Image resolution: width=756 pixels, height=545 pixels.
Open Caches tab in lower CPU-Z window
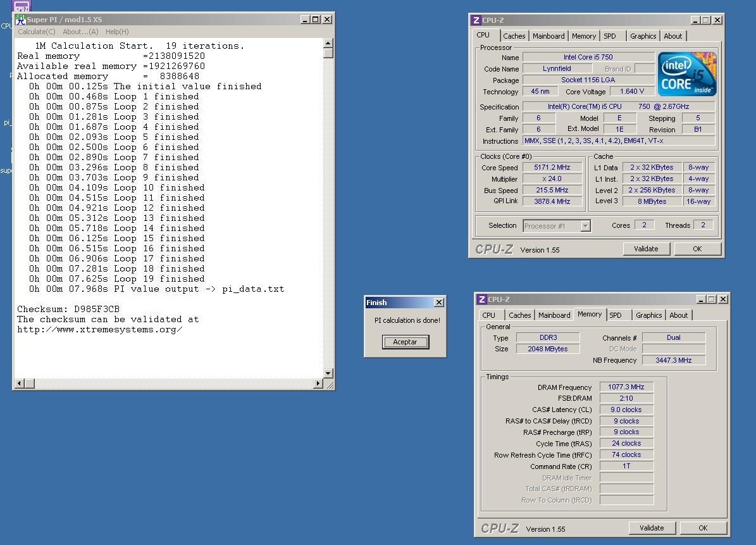tap(520, 315)
